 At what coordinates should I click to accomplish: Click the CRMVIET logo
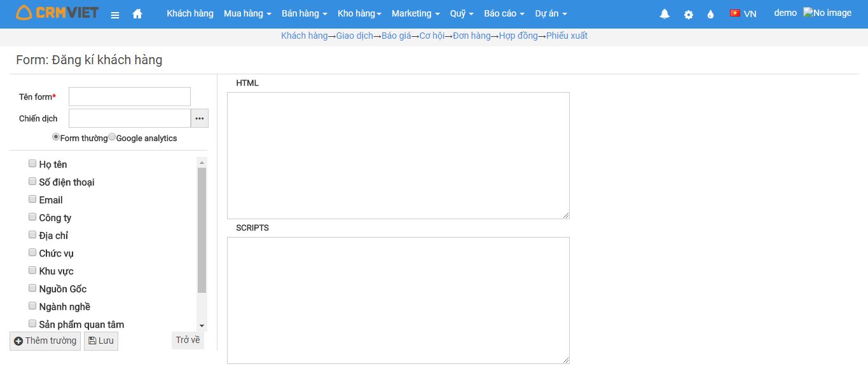(57, 12)
